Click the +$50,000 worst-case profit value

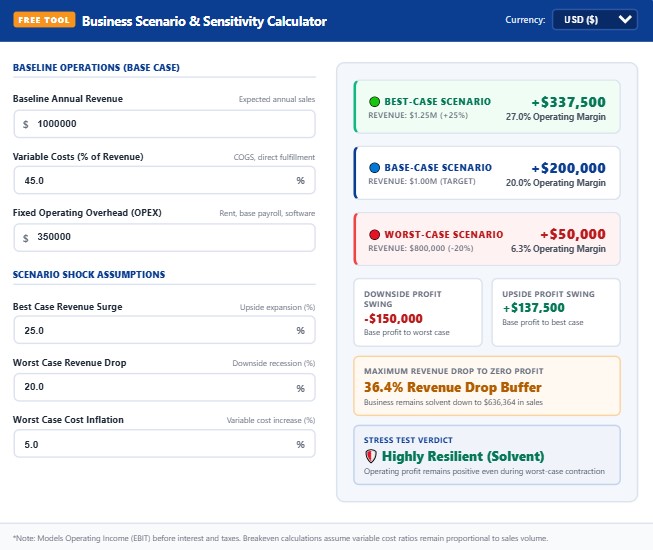tap(573, 234)
